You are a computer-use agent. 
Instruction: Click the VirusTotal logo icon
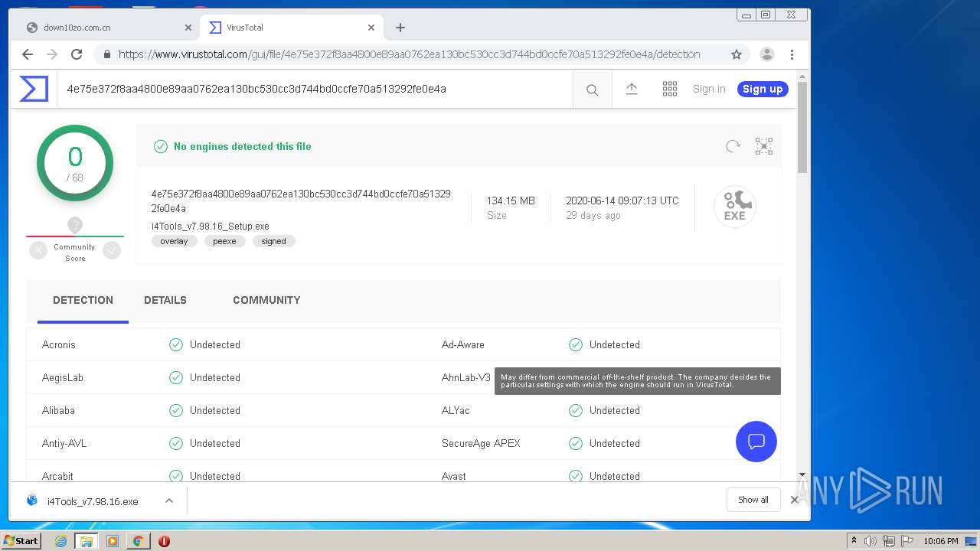coord(34,89)
